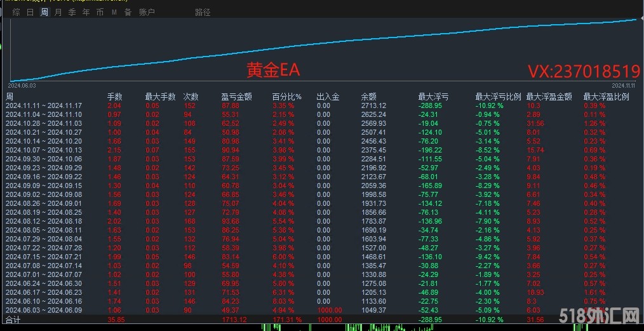Click trade count value 168
This screenshot has width=644, height=331.
pyautogui.click(x=189, y=221)
